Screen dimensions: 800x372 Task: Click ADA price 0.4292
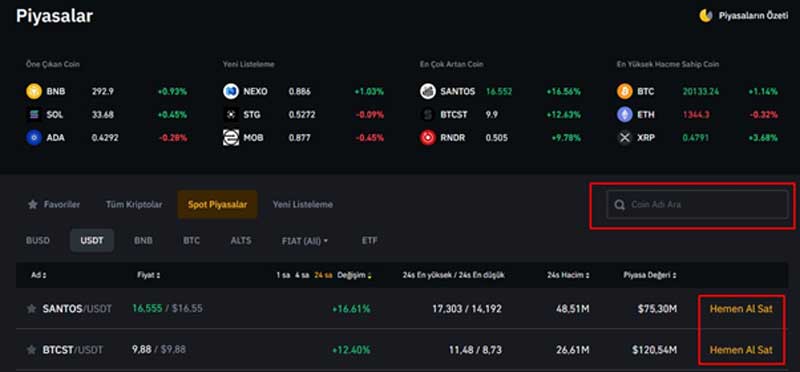pyautogui.click(x=105, y=138)
